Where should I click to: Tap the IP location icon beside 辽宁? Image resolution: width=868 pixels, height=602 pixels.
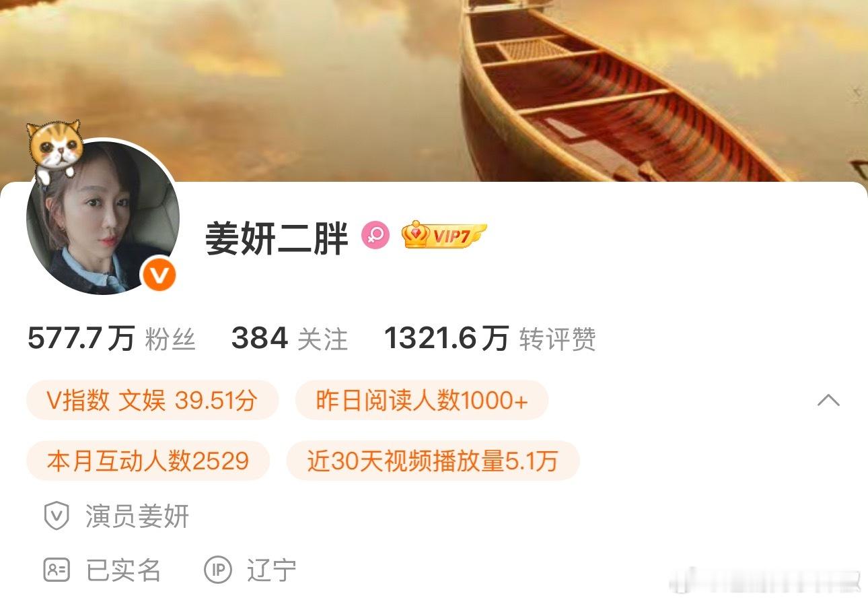pyautogui.click(x=218, y=570)
